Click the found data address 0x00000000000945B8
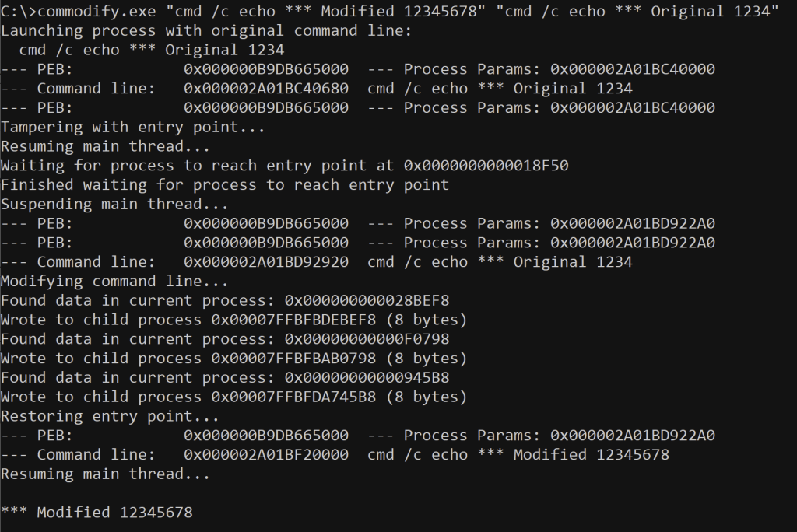Viewport: 797px width, 532px height. 367,378
